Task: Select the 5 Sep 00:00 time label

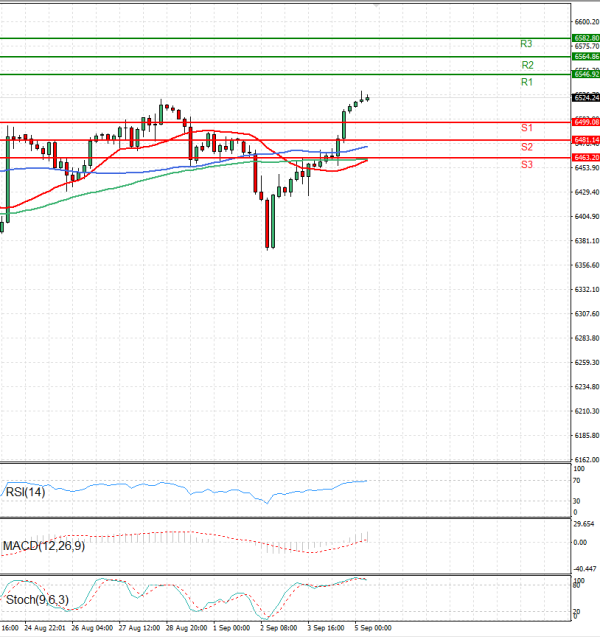Action: [372, 629]
